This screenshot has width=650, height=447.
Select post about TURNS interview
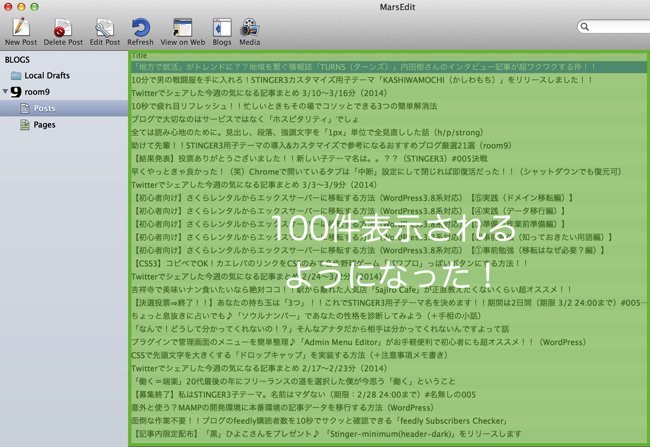click(388, 67)
